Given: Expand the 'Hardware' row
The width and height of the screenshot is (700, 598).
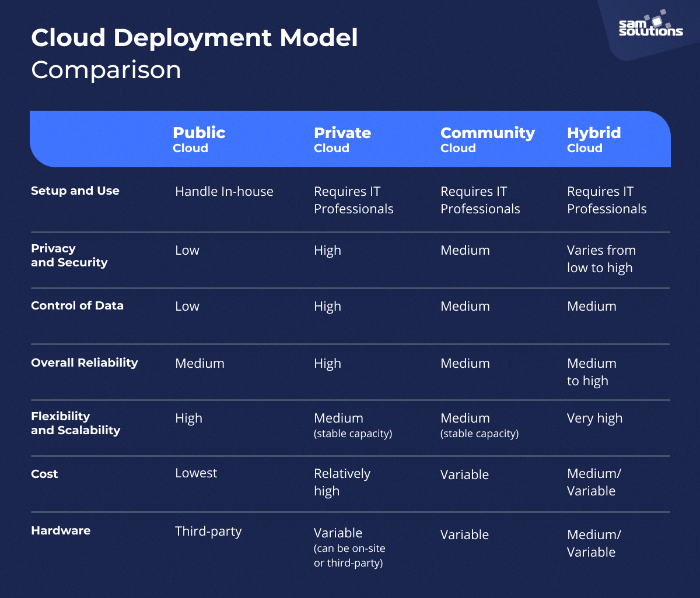Looking at the screenshot, I should pos(61,530).
